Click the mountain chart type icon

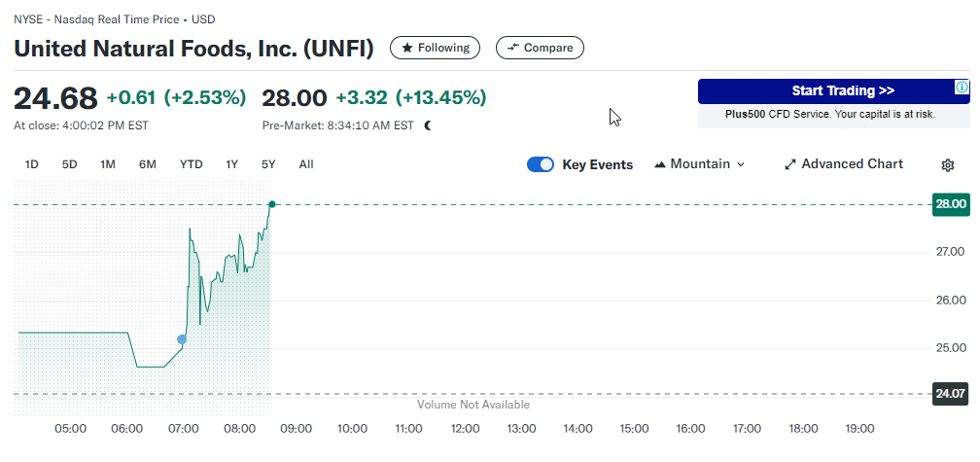pos(661,164)
